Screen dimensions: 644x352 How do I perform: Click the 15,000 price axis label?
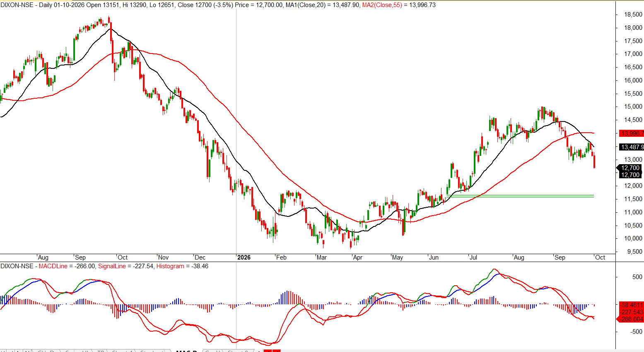[x=633, y=107]
